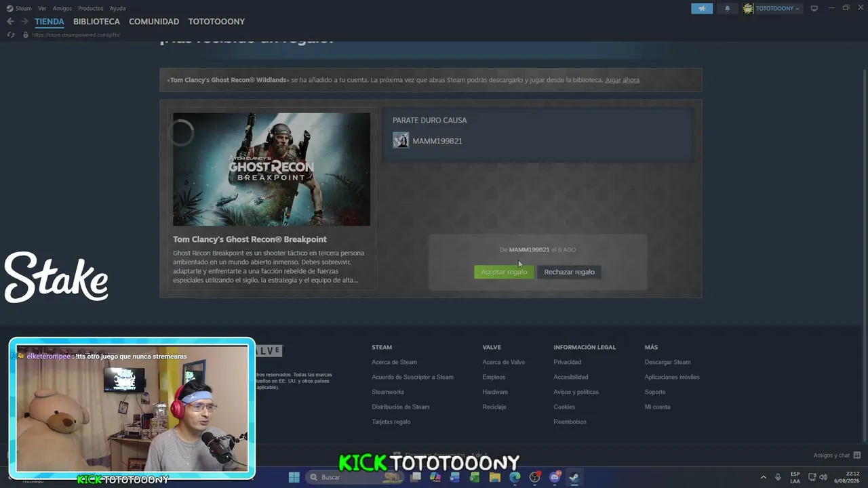
Task: Go back with the left arrow
Action: pyautogui.click(x=10, y=22)
